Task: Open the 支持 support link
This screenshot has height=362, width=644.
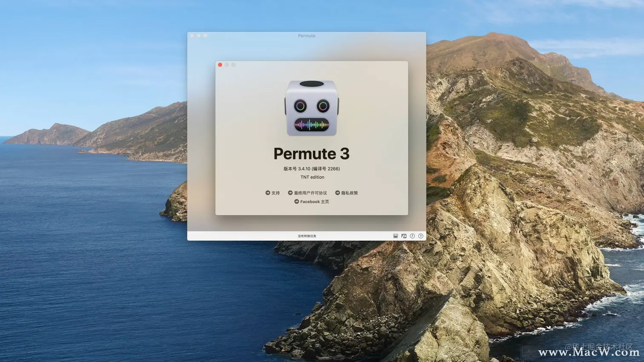Action: click(273, 193)
